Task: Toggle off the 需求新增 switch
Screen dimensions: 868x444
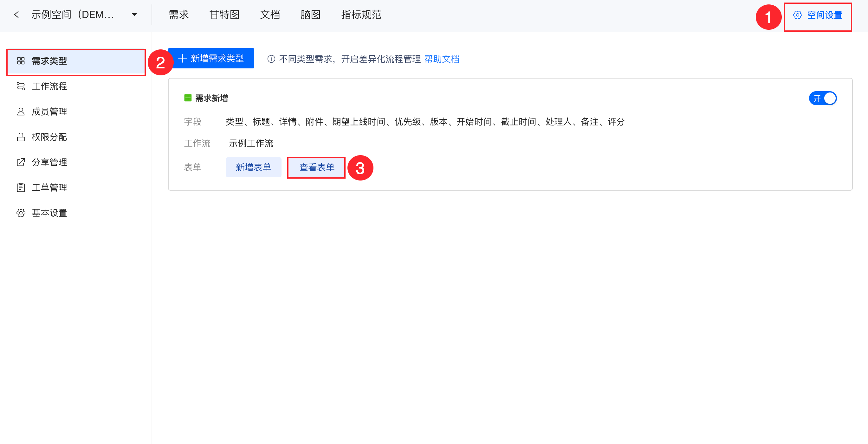Action: tap(823, 98)
